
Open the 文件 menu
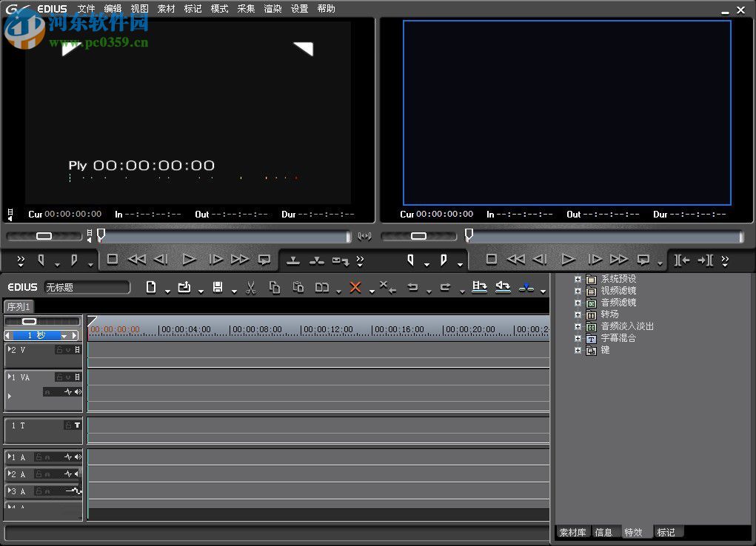[87, 9]
